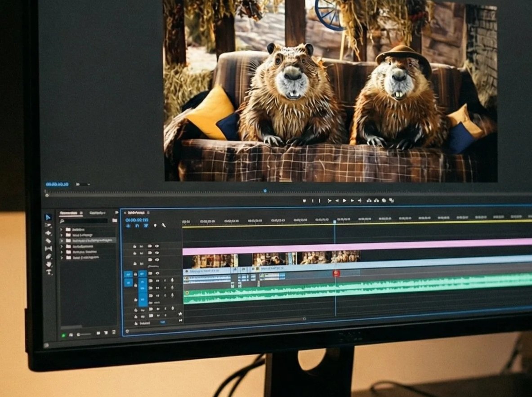
Task: Select the Slip tool
Action: (48, 248)
